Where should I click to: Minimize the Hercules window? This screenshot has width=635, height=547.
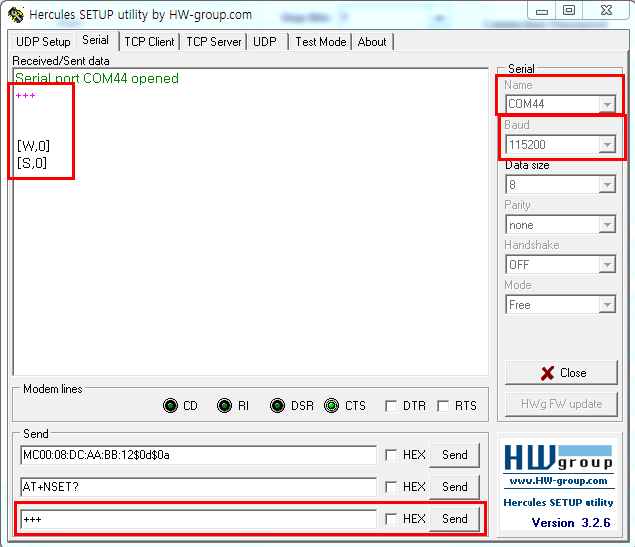point(542,10)
